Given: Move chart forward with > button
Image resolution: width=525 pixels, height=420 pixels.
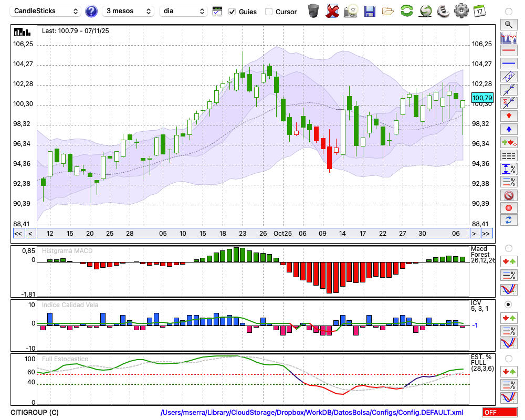Looking at the screenshot, I should point(474,234).
